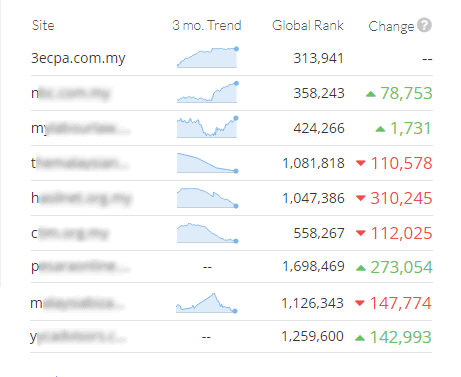Select the global rank value 424,266
Viewport: 461px width, 377px height.
tap(319, 128)
